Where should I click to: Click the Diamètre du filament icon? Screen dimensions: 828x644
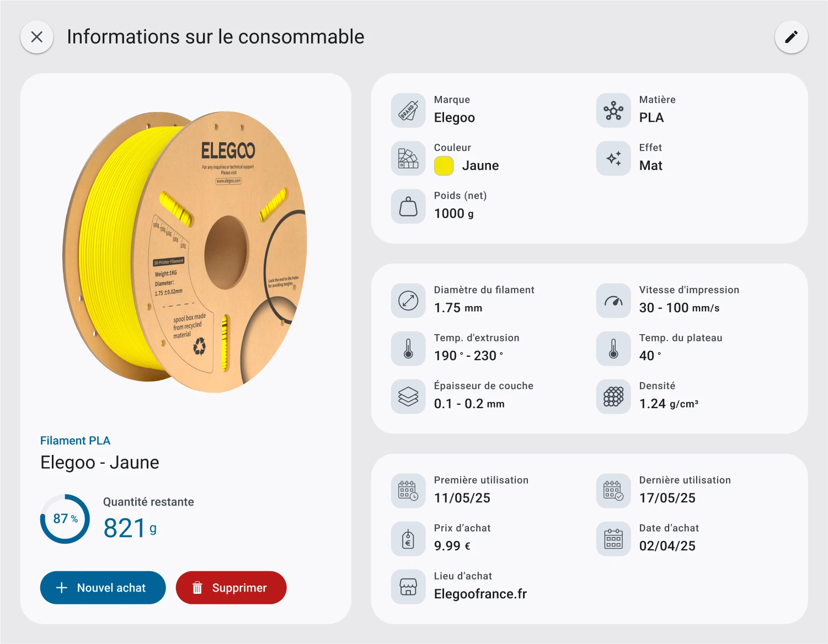(x=408, y=300)
